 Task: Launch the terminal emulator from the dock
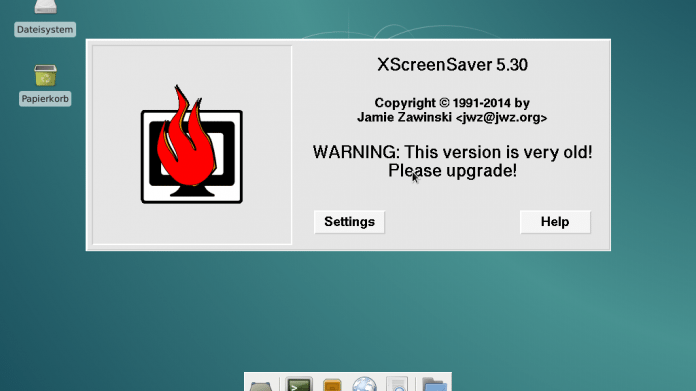[x=298, y=384]
